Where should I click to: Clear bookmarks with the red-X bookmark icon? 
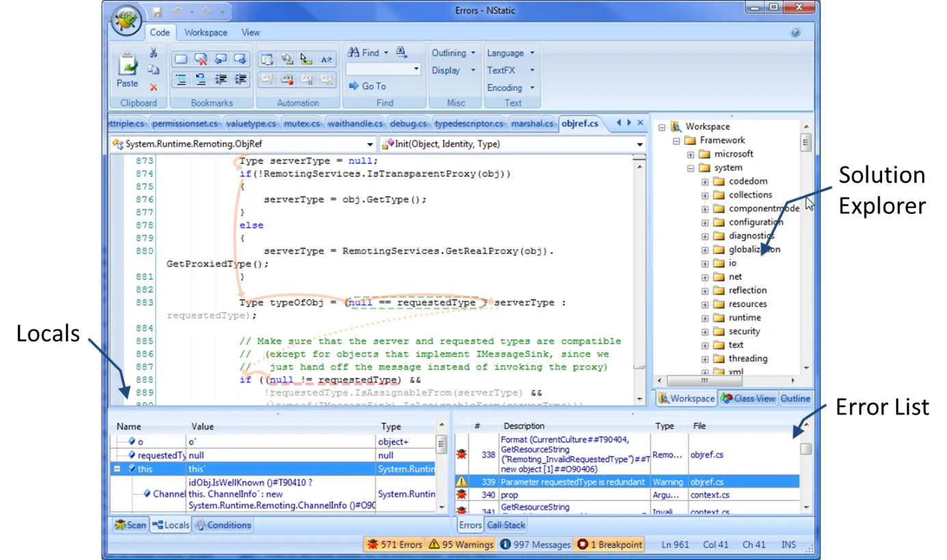(x=200, y=59)
